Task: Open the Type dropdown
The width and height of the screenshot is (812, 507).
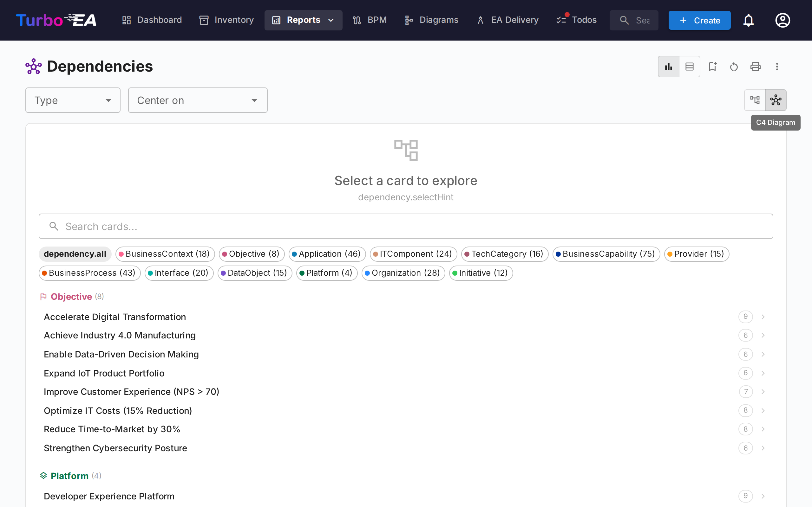Action: click(x=73, y=100)
